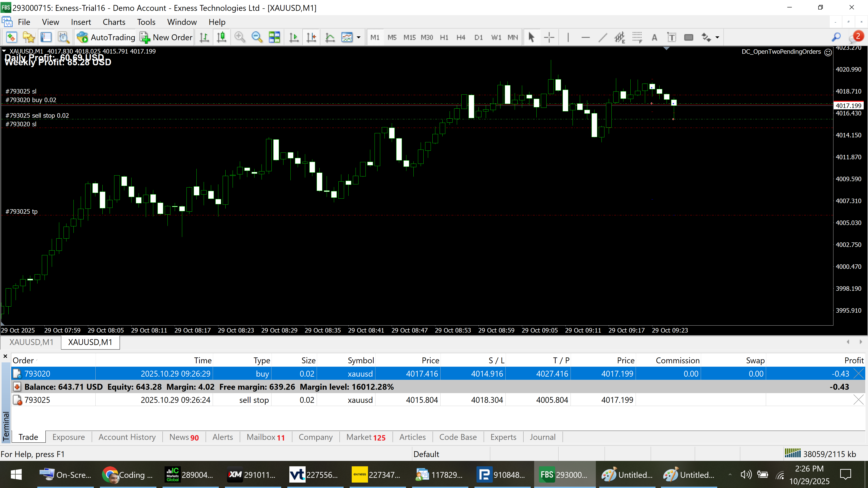
Task: Toggle the chart Auto Scroll button
Action: 294,37
